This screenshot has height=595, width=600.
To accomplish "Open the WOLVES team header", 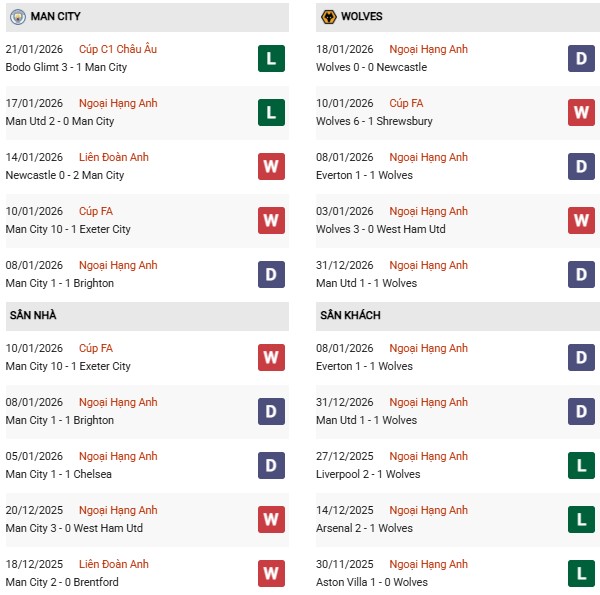I will [361, 17].
